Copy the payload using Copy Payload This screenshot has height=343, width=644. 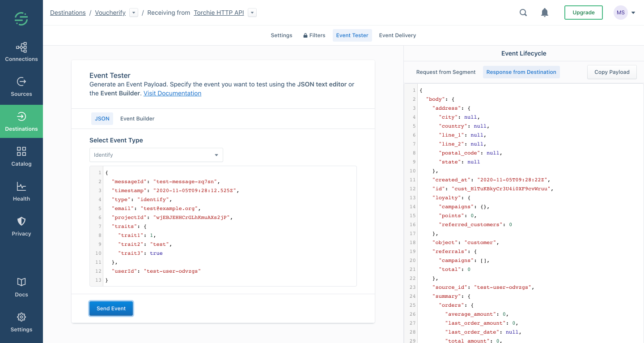coord(612,72)
